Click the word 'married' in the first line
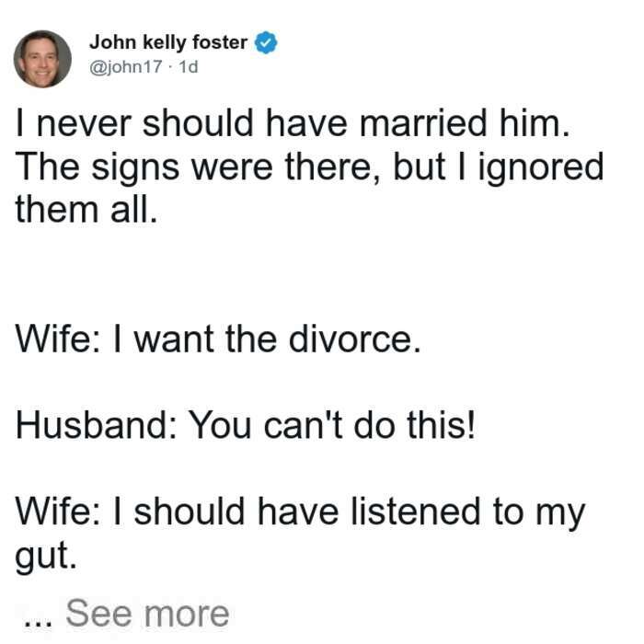The image size is (644, 644). (x=423, y=123)
